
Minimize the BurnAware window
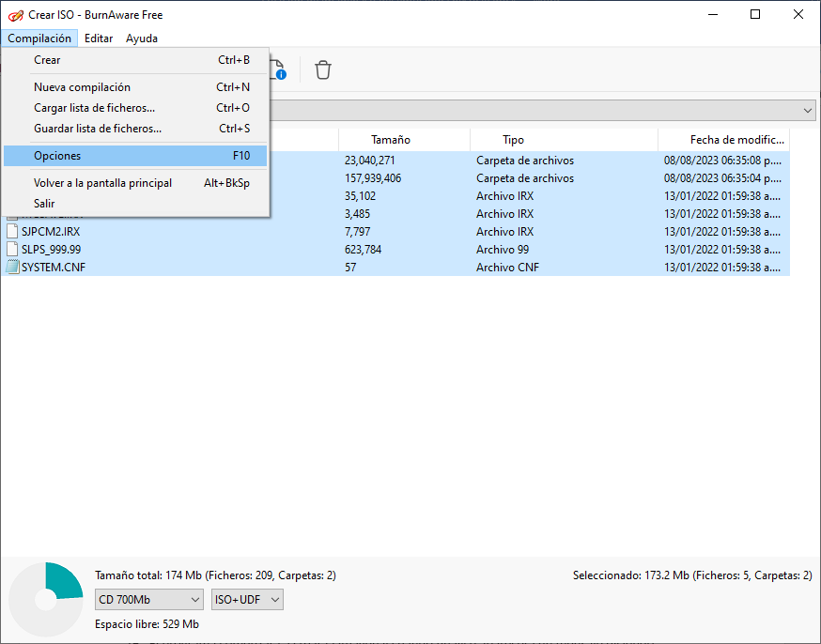[713, 14]
